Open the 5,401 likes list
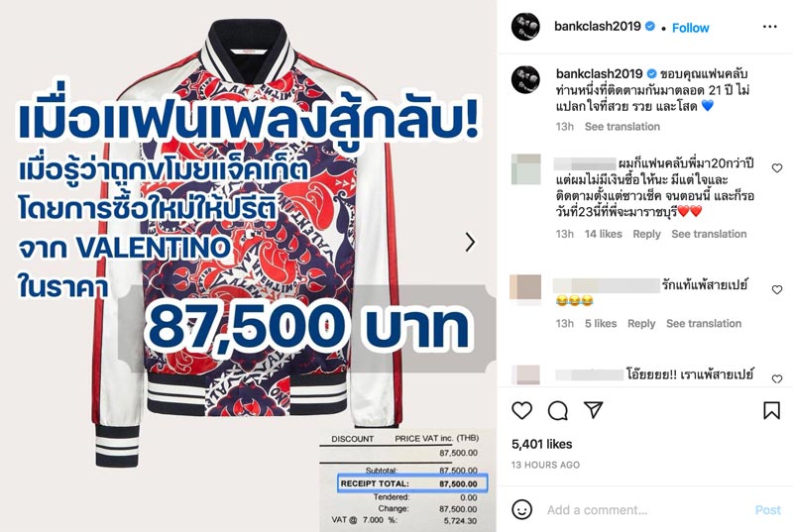793x532 pixels. coord(541,444)
